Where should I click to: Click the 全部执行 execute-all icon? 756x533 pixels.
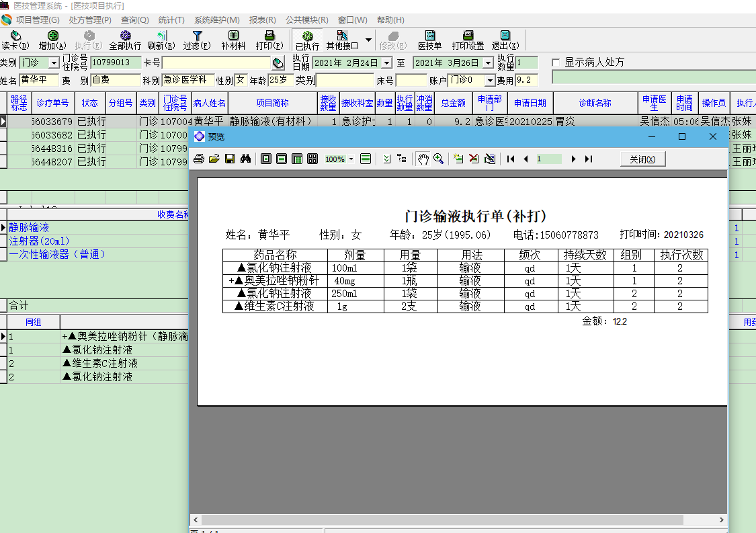(x=126, y=36)
